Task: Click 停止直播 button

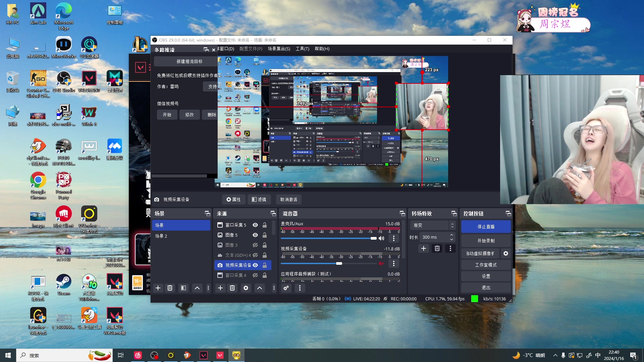Action: (486, 227)
